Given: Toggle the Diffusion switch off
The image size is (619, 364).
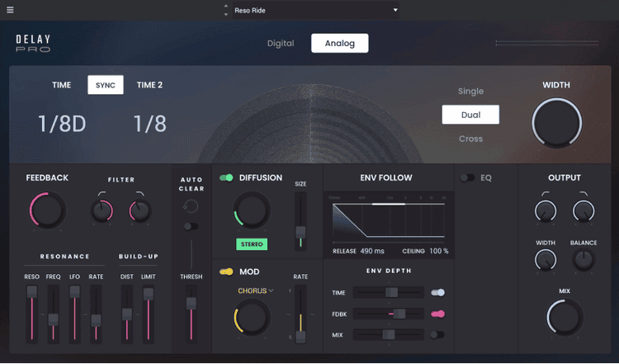Looking at the screenshot, I should click(226, 177).
